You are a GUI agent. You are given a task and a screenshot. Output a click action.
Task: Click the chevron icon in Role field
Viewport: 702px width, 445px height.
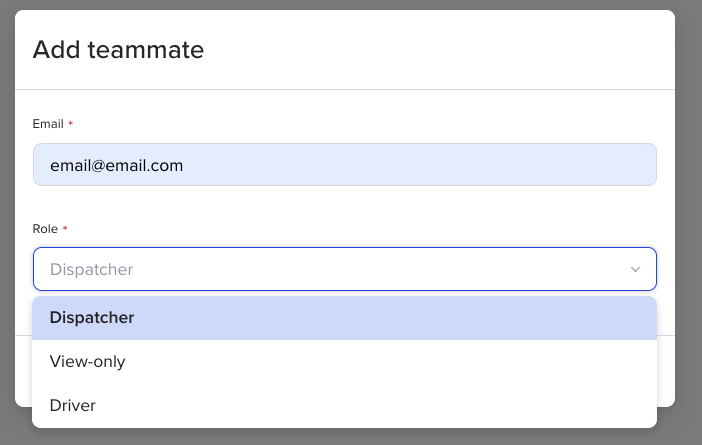635,269
